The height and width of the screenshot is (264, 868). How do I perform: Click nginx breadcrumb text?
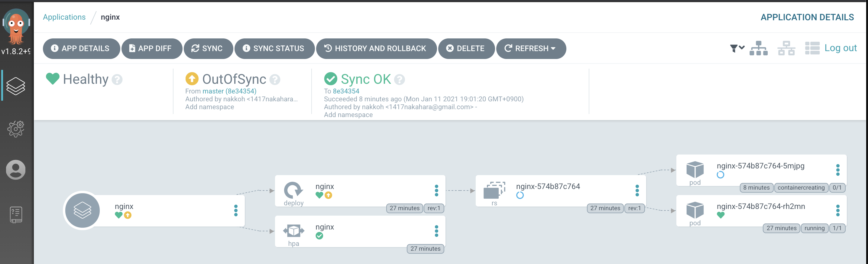110,17
